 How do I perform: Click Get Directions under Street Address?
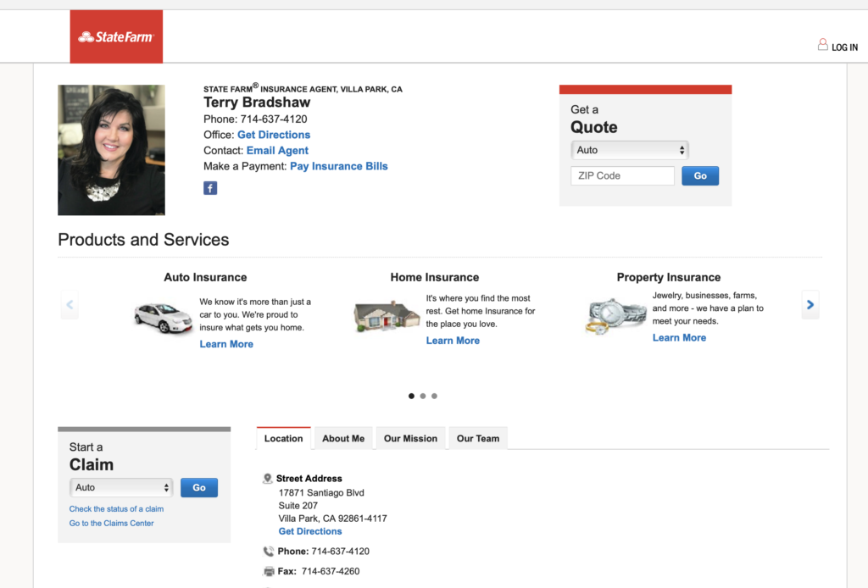pyautogui.click(x=310, y=531)
